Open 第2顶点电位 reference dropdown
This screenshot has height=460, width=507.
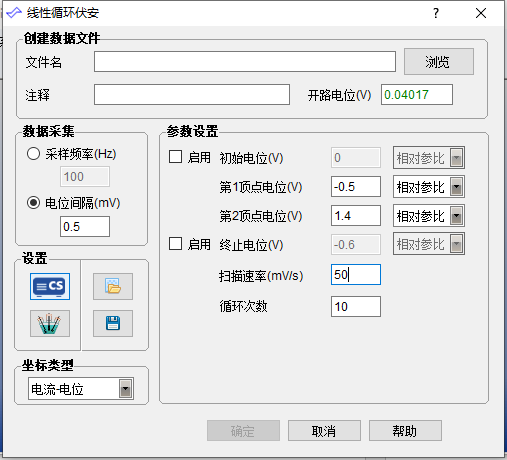[429, 216]
